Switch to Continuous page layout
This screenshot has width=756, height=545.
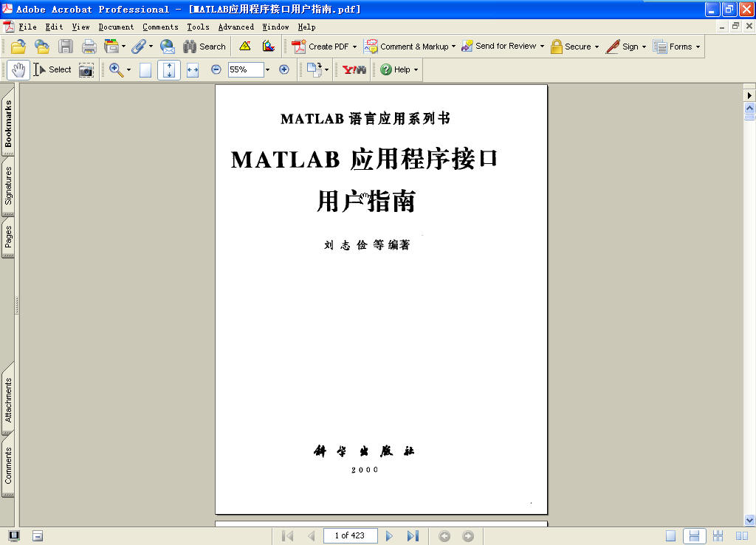point(694,536)
